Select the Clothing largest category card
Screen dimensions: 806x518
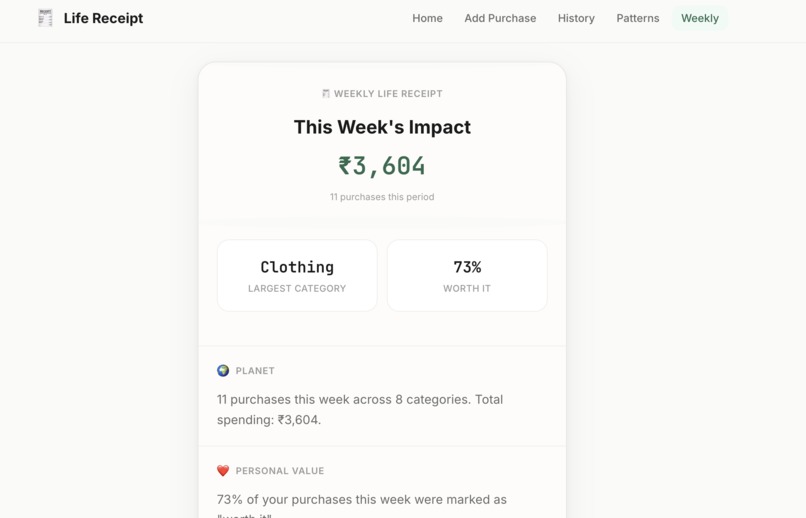[x=297, y=275]
